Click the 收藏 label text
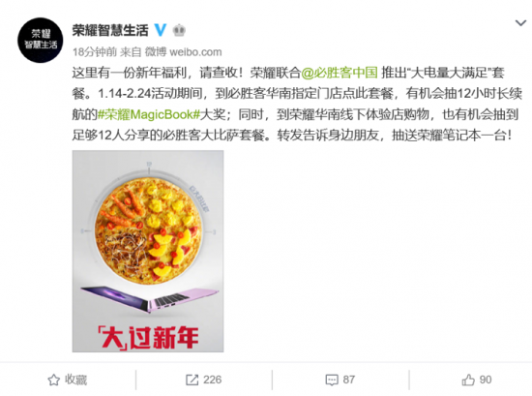 76,380
